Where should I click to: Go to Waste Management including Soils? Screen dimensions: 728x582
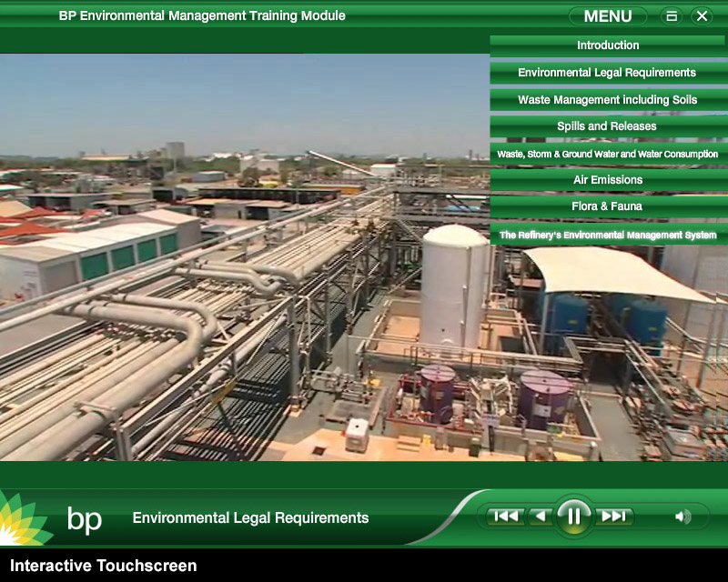tap(607, 100)
